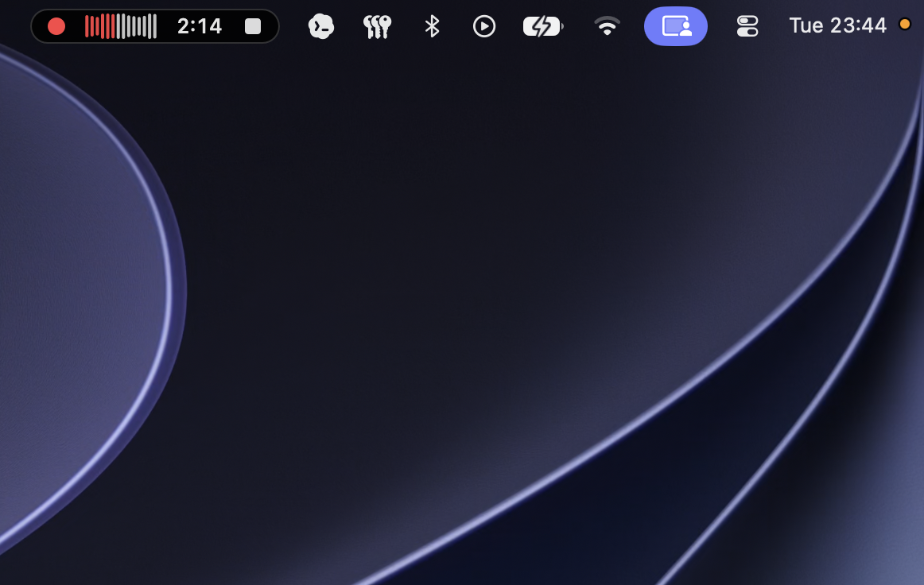Screen dimensions: 924x585
Task: Stop the recording with the square button
Action: pos(253,26)
